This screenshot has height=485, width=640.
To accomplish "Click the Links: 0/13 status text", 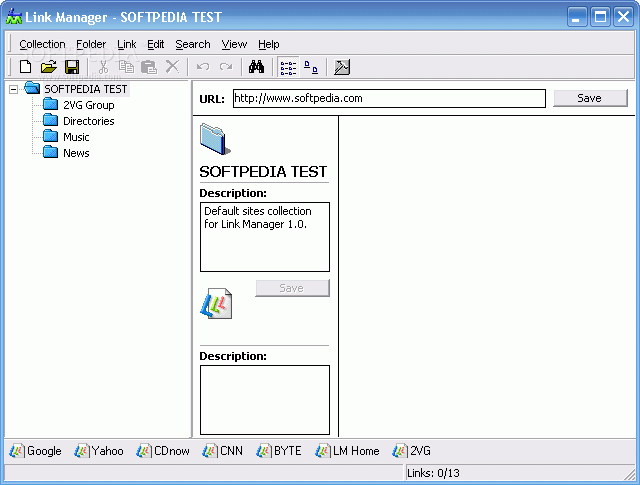I will click(x=433, y=473).
